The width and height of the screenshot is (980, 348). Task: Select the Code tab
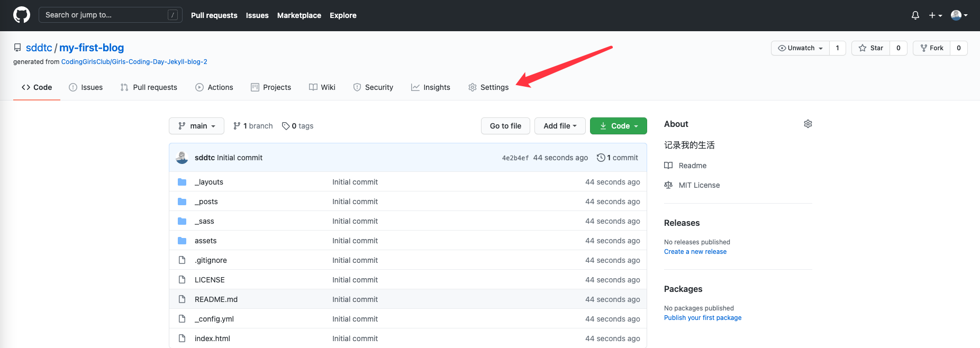click(37, 87)
